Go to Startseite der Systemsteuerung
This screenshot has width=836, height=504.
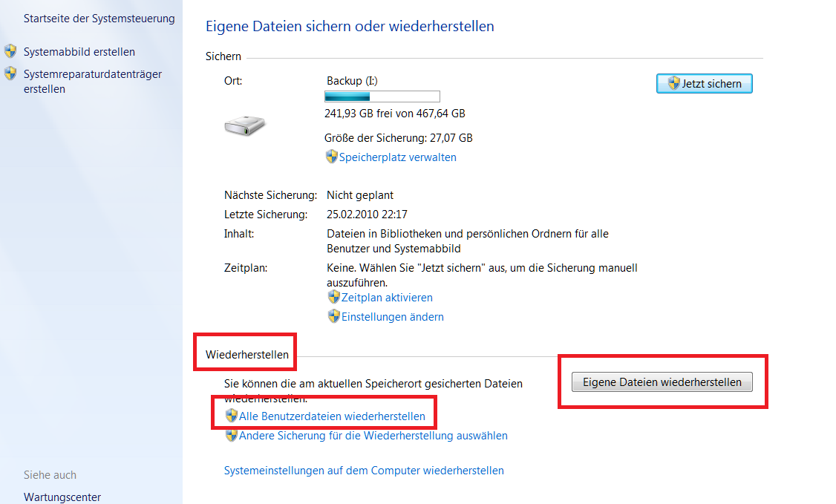[99, 18]
